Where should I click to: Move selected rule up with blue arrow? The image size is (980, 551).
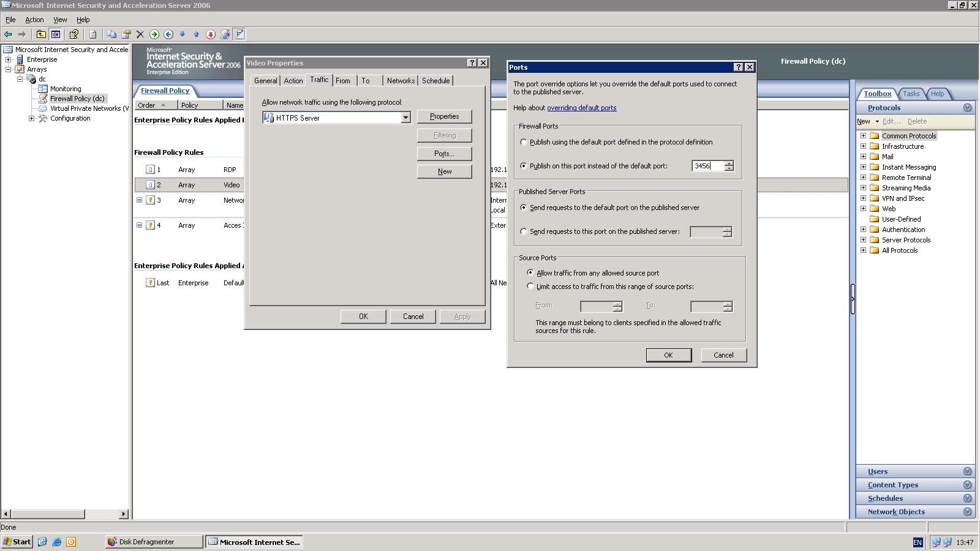197,34
